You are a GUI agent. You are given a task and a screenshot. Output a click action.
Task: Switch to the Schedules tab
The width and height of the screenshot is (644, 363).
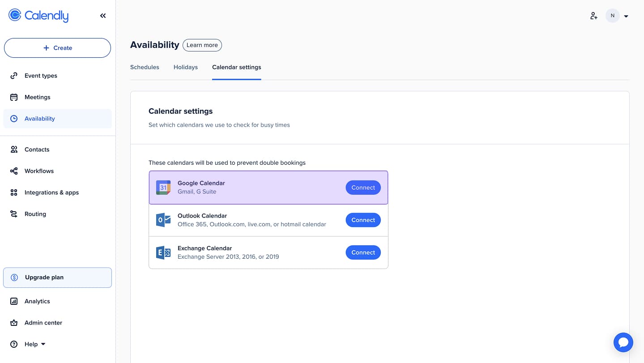[x=145, y=67]
